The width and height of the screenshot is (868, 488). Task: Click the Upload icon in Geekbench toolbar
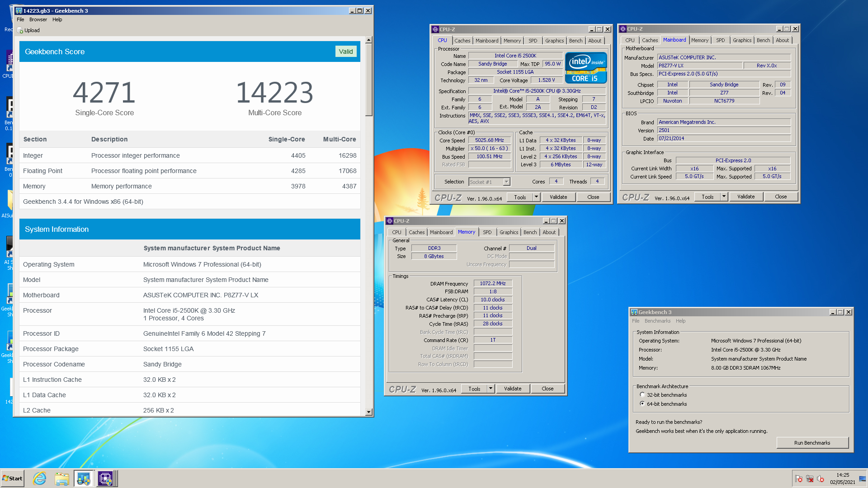(x=20, y=30)
